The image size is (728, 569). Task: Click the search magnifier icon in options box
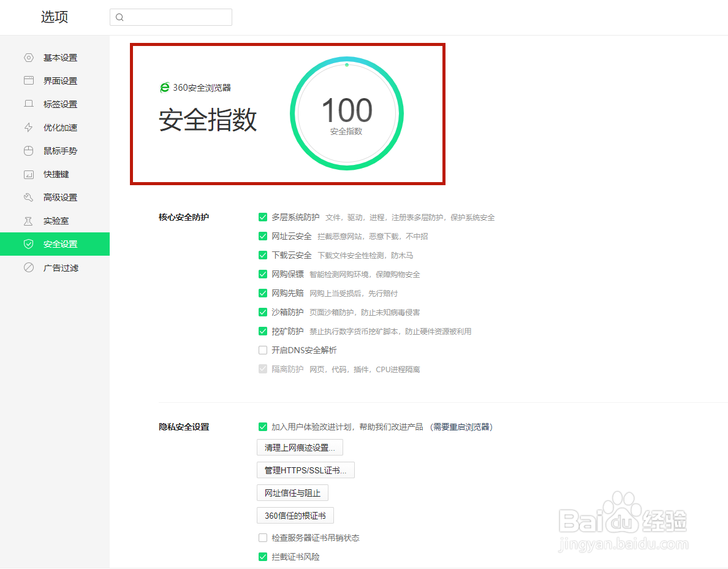[119, 17]
